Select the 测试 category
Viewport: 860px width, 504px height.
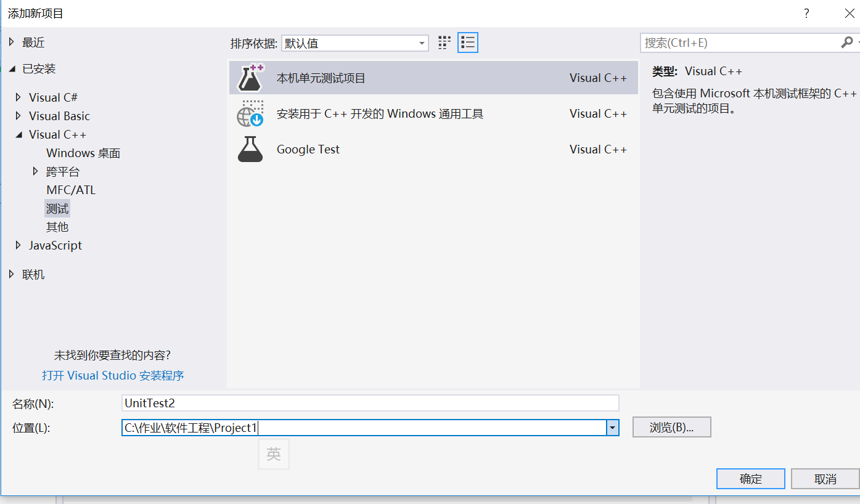[57, 208]
